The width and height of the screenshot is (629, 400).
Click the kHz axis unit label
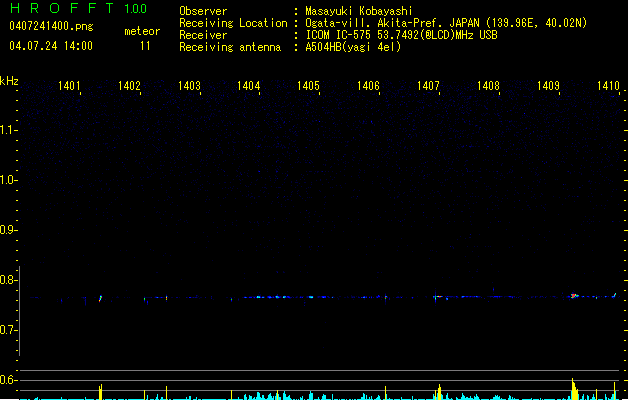(x=9, y=81)
